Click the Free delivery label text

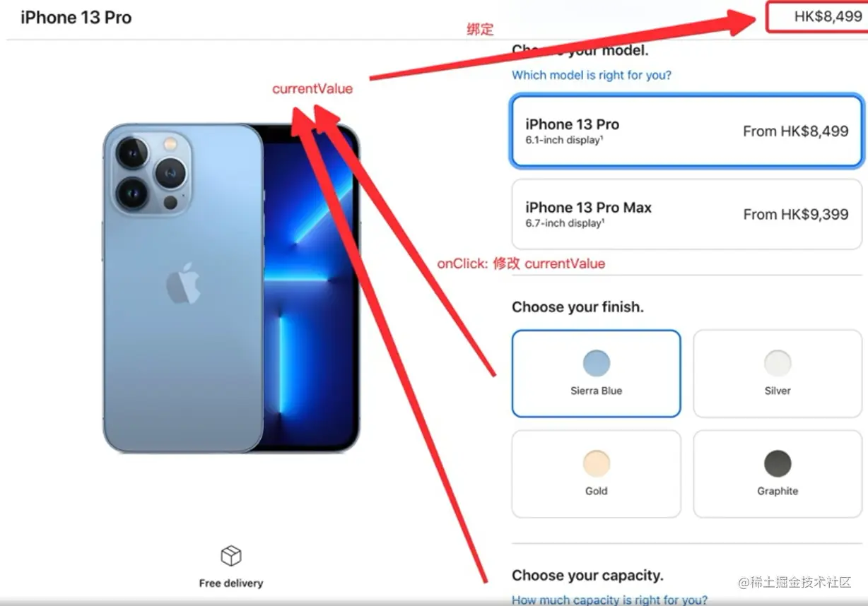pyautogui.click(x=231, y=583)
